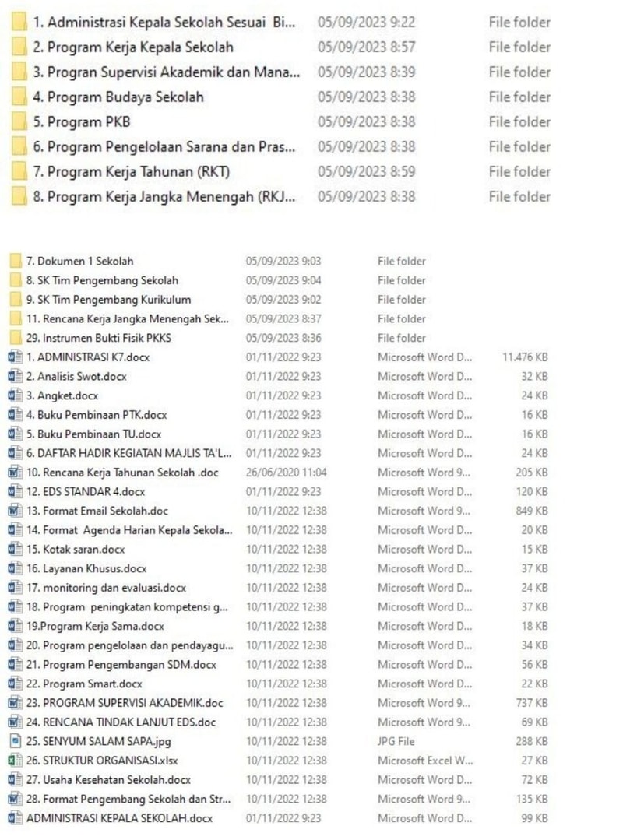Screen dimensions: 623x840
Task: Select file name "20. Program pengelolaan dan pendayagu..."
Action: tap(129, 645)
